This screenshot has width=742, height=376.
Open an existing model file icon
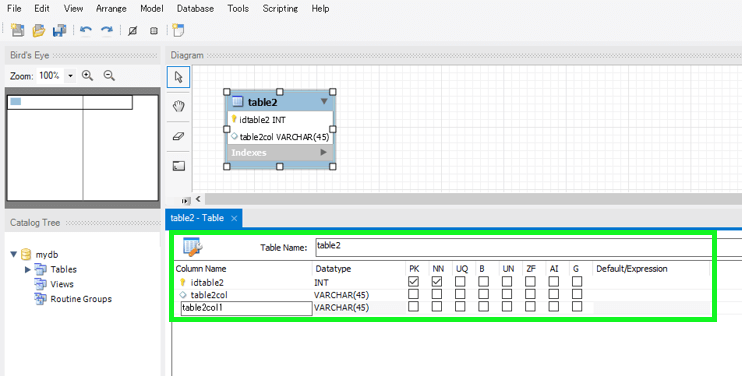pos(38,30)
